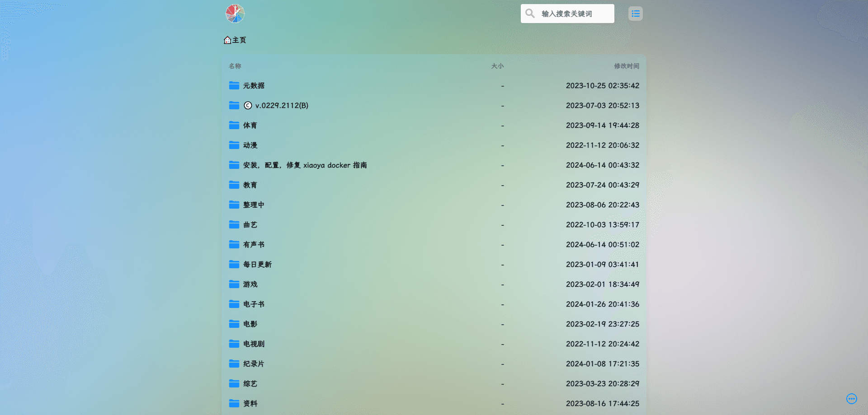The image size is (868, 415).
Task: Click the folder icon beside 元数据
Action: [x=234, y=85]
